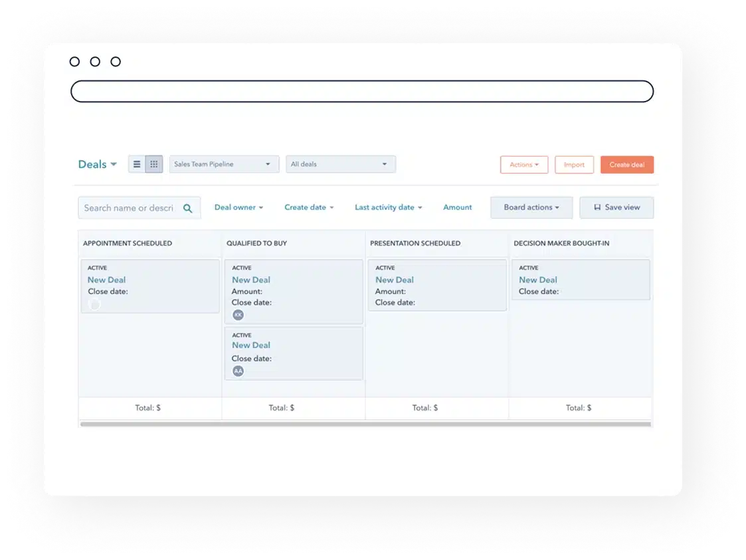Open the Actions dropdown button

[524, 165]
